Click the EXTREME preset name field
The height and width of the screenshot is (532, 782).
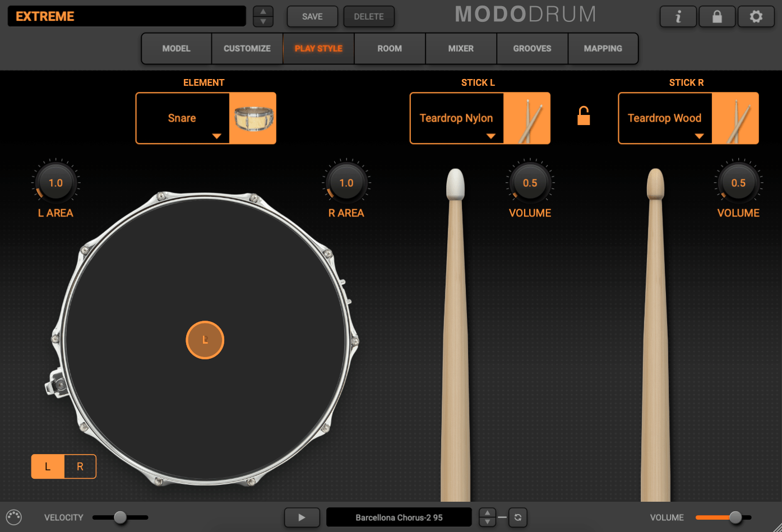point(127,16)
